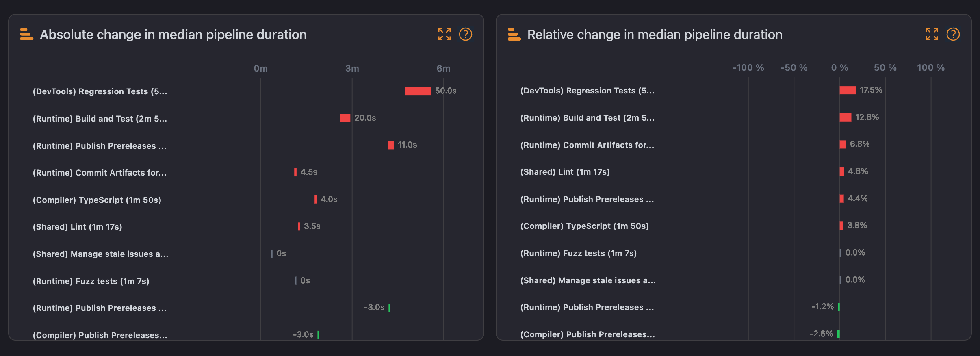Select the red 50.0s bar for DevTools Regression
The width and height of the screenshot is (980, 356).
(418, 91)
